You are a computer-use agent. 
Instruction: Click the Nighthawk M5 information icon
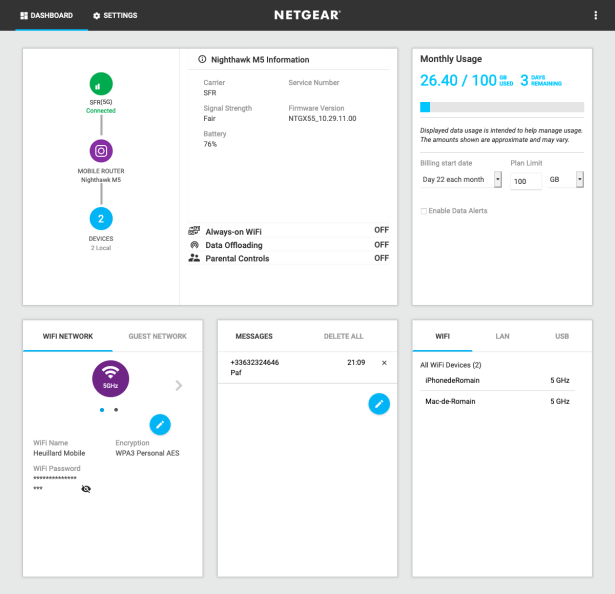point(202,59)
